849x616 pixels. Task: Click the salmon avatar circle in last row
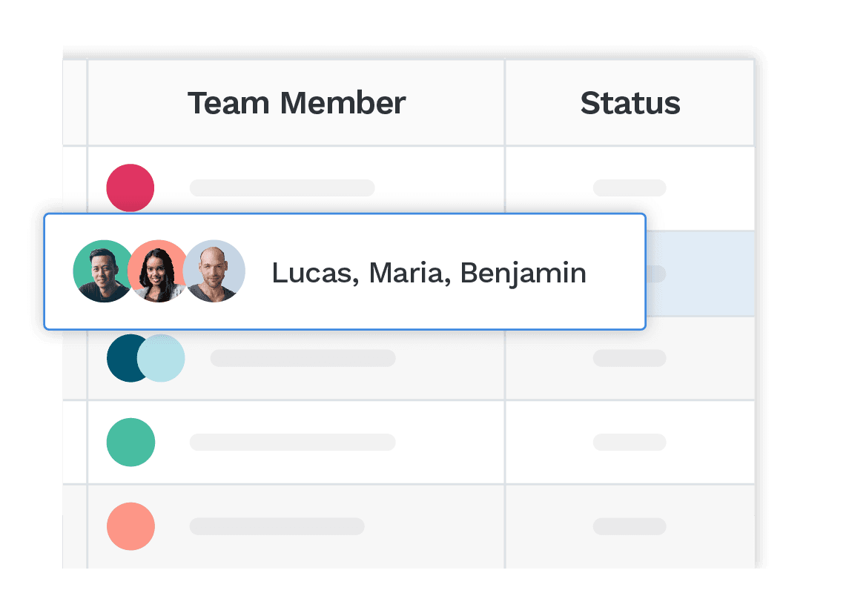pos(131,526)
